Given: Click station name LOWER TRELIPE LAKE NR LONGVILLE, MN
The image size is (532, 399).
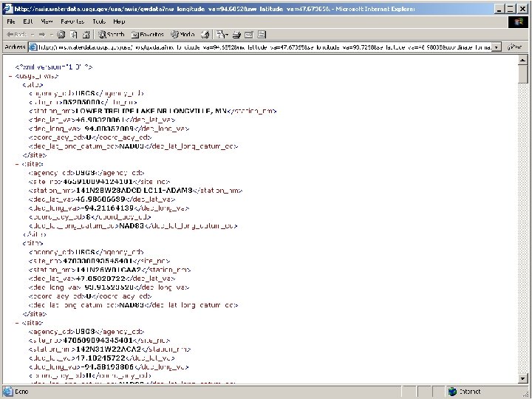Looking at the screenshot, I should tap(151, 111).
